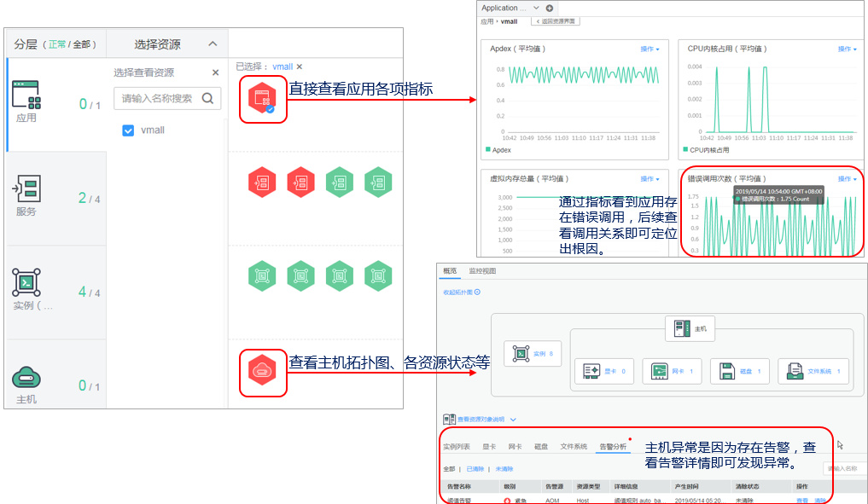Switch to the 监控视图 tab

point(482,271)
